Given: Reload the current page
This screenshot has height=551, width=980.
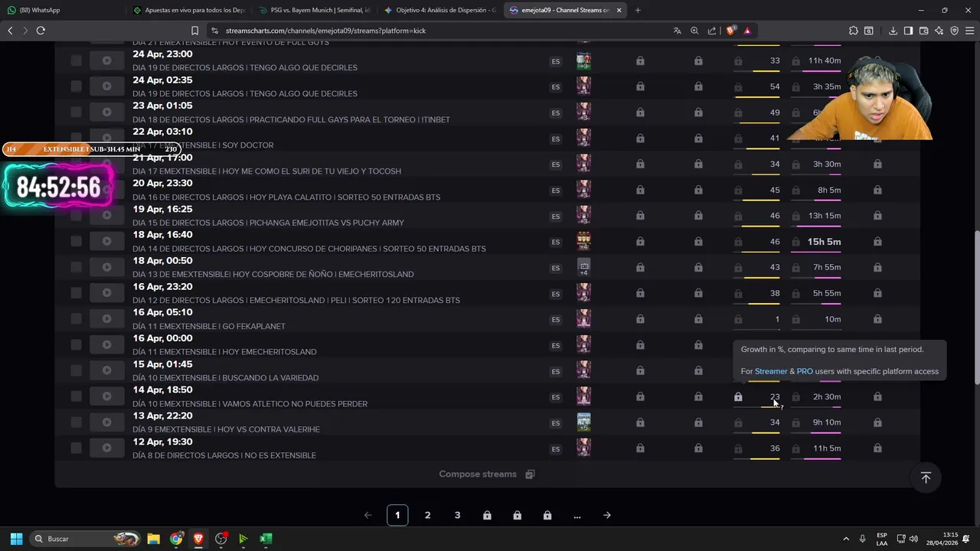Looking at the screenshot, I should [41, 31].
